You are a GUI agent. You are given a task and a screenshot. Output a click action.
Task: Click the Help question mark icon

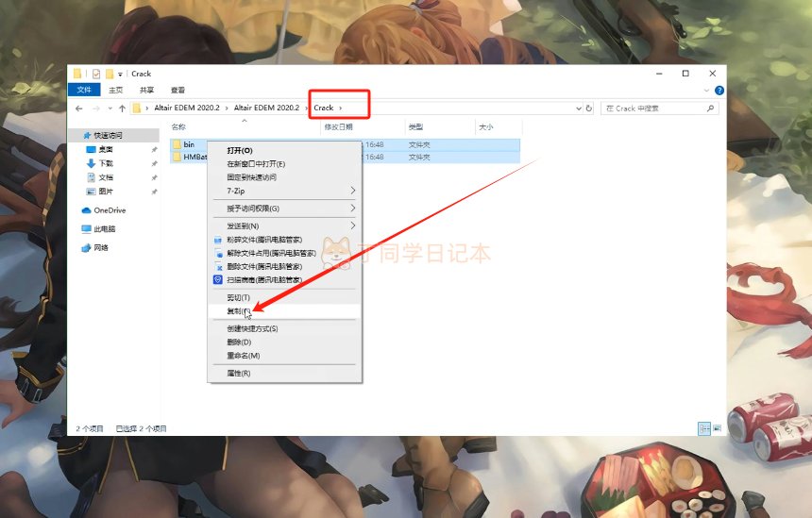point(719,90)
